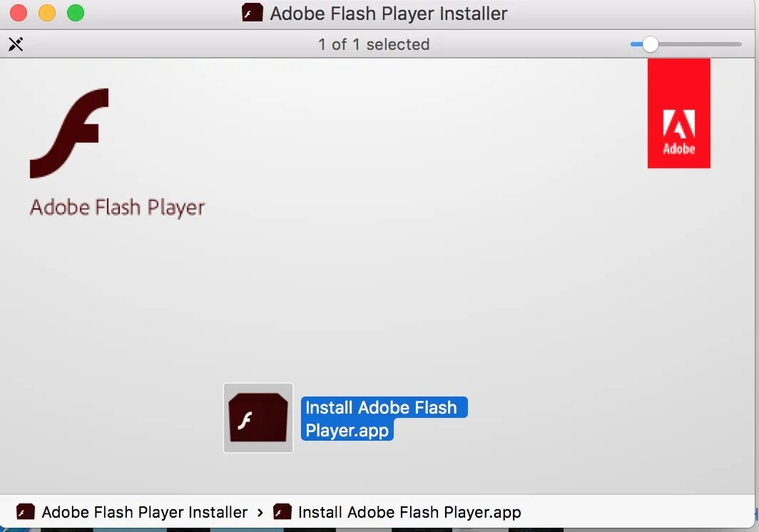759x532 pixels.
Task: Click the installer icon beside Adobe Flash Player Installer in path bar
Action: 25,511
